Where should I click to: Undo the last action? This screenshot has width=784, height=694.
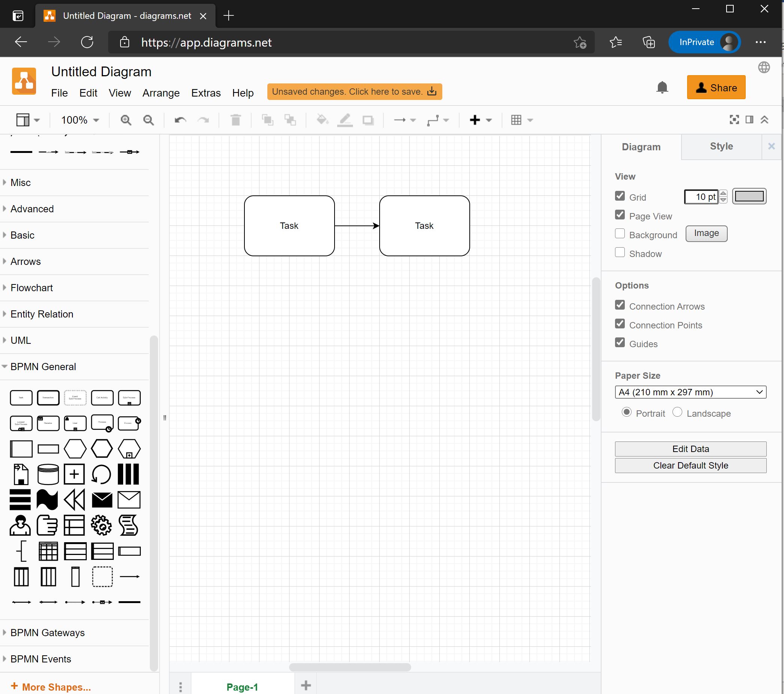[x=180, y=120]
